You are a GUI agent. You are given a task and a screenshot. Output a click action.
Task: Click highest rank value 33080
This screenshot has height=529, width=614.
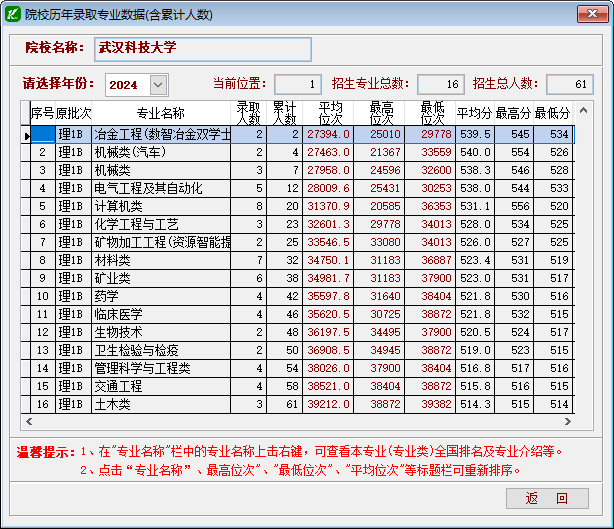(x=379, y=242)
